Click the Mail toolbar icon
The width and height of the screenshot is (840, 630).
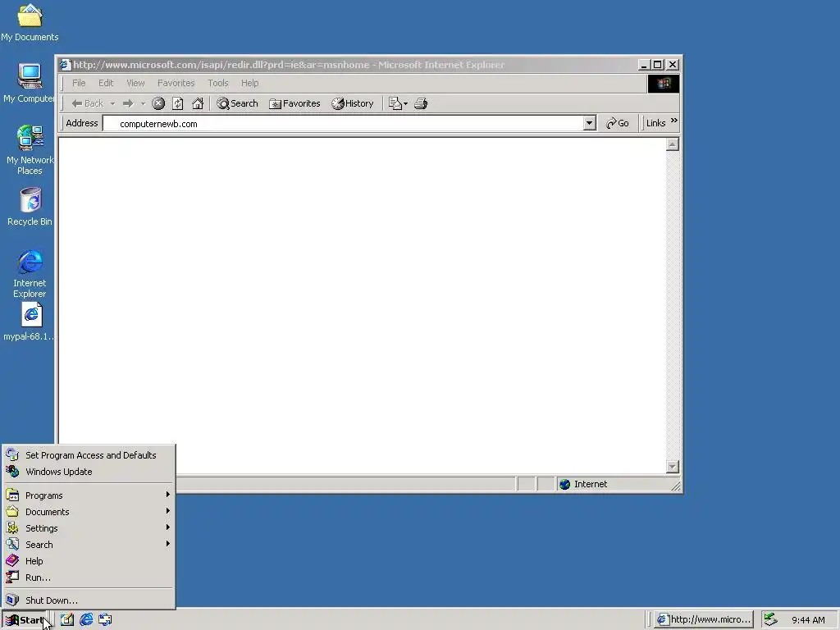tap(398, 103)
